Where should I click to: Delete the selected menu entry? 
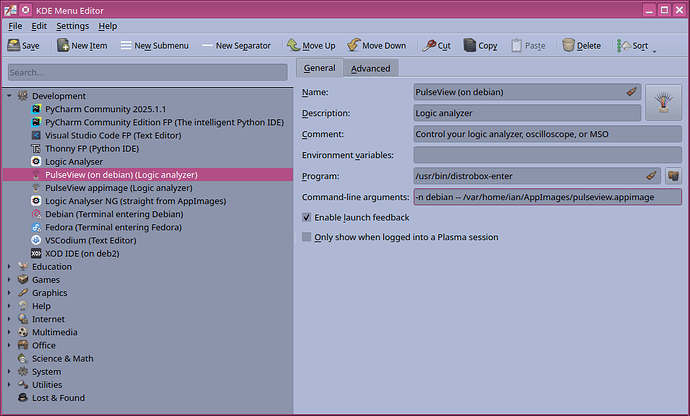click(x=581, y=45)
